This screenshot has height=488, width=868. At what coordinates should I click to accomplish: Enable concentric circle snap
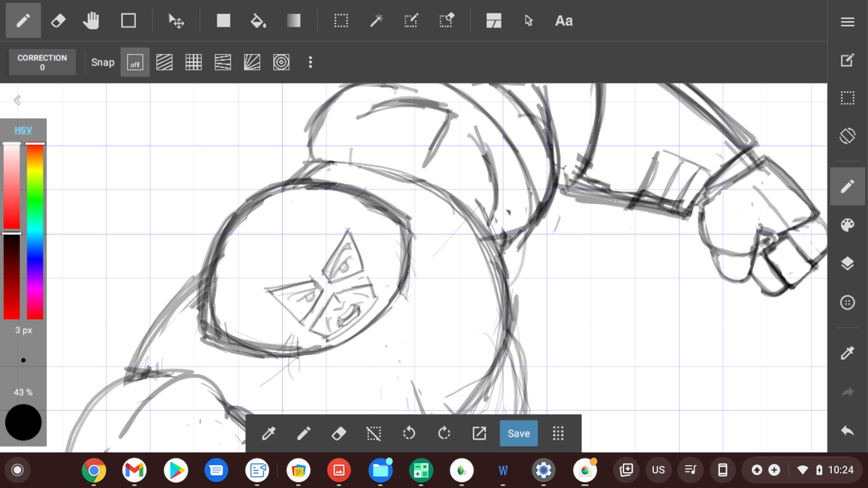click(x=281, y=62)
